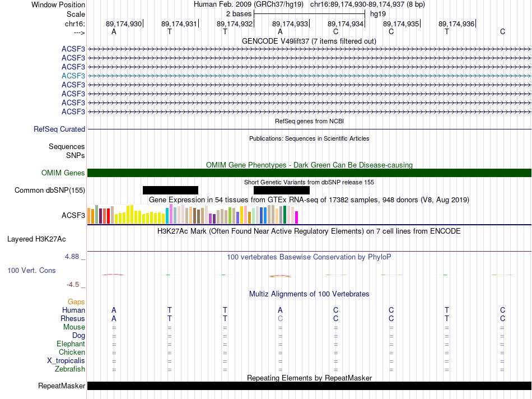
Task: Open the RefSeq Curated track label
Action: (59, 129)
